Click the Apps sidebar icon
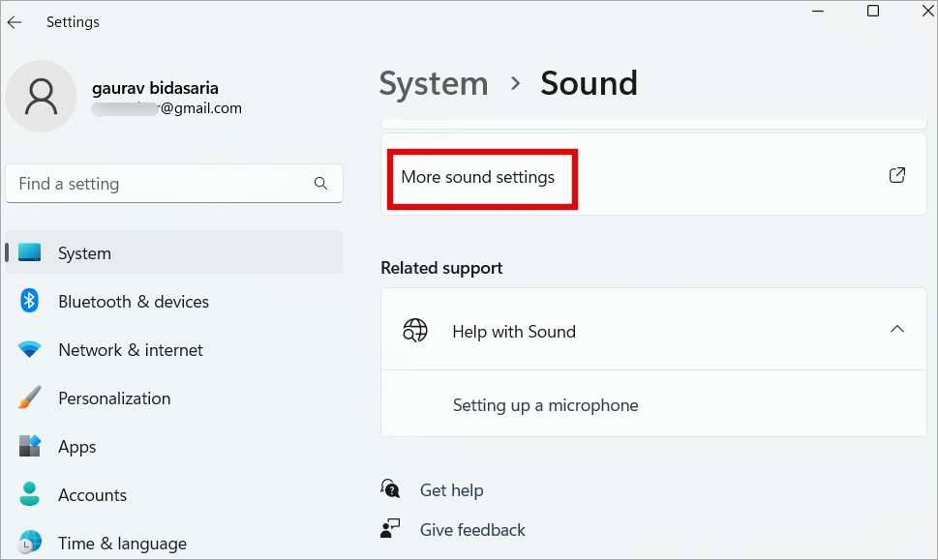938x560 pixels. 29,446
